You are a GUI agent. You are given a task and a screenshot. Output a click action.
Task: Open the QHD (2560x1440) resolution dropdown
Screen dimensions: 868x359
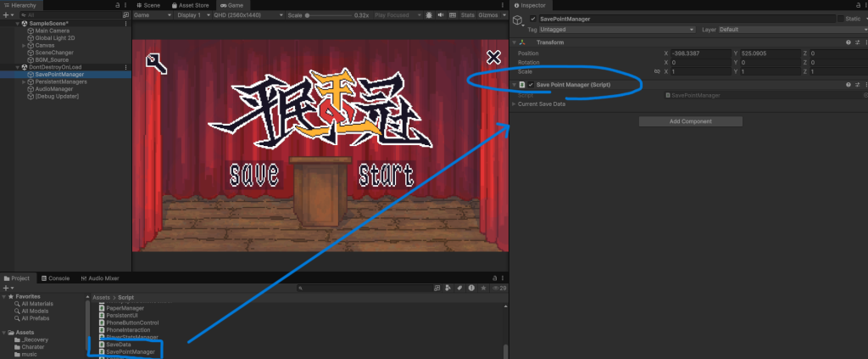coord(248,15)
